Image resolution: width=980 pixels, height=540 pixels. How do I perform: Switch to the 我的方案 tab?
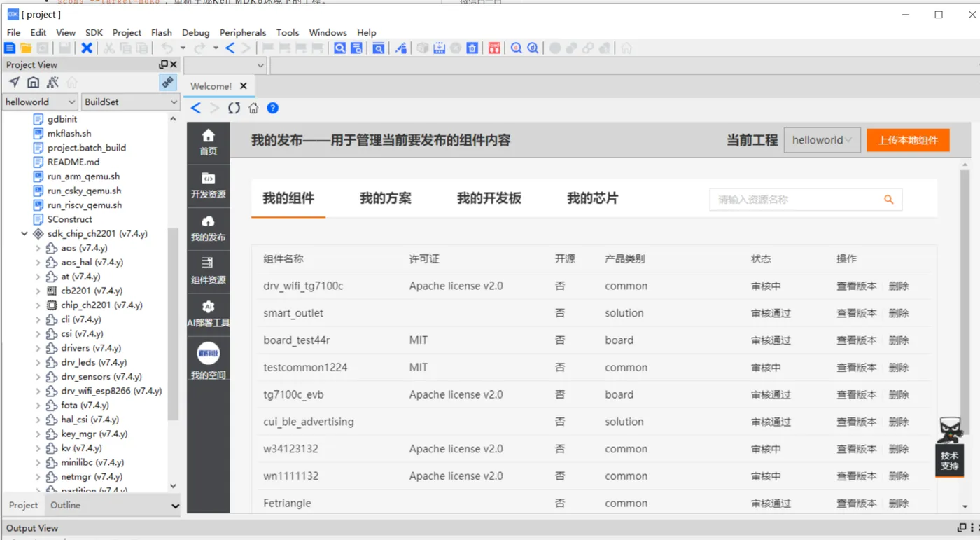coord(386,198)
